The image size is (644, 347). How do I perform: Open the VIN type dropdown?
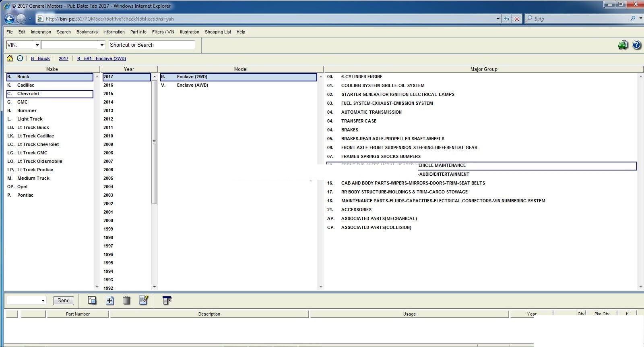[x=37, y=45]
